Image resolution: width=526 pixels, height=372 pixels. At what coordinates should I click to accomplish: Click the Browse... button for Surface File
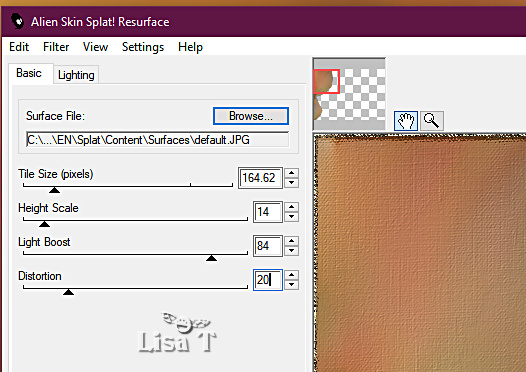point(251,116)
